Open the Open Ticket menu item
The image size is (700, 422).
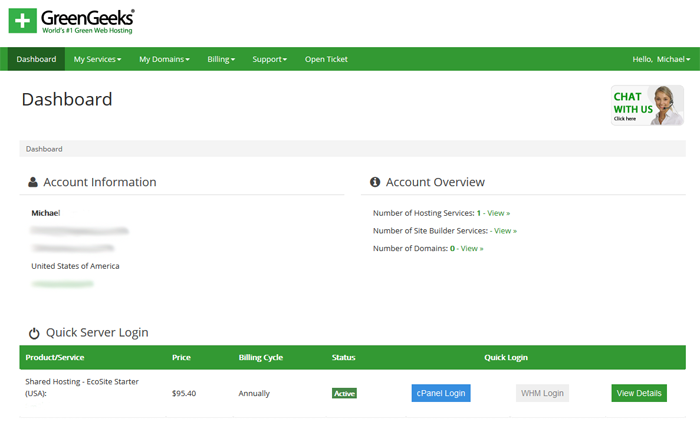coord(326,59)
